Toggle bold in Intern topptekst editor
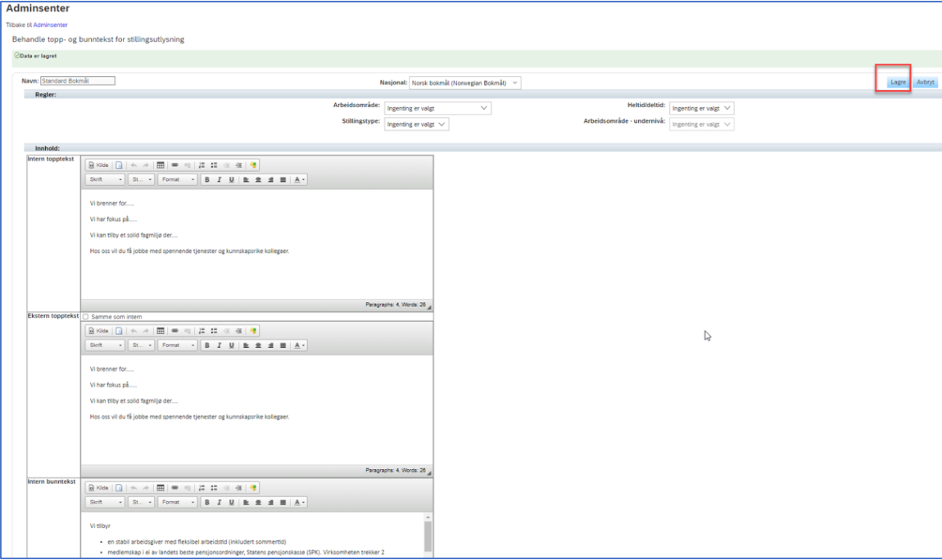 click(206, 179)
